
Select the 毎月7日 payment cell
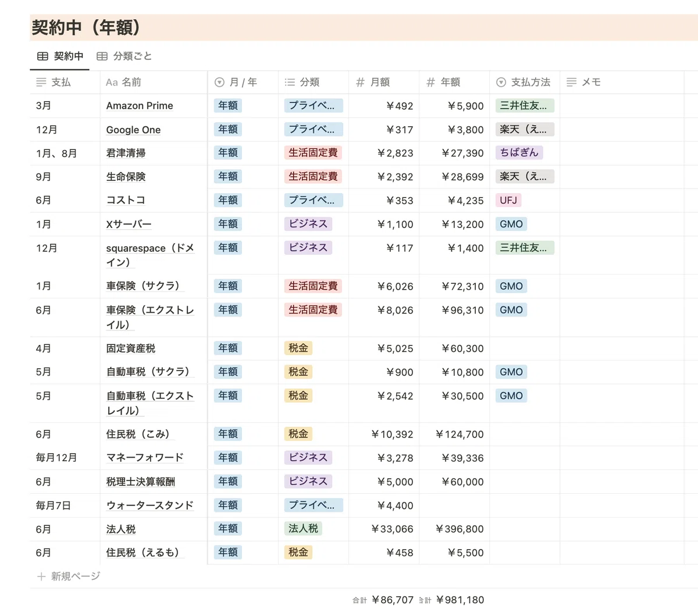pyautogui.click(x=65, y=505)
